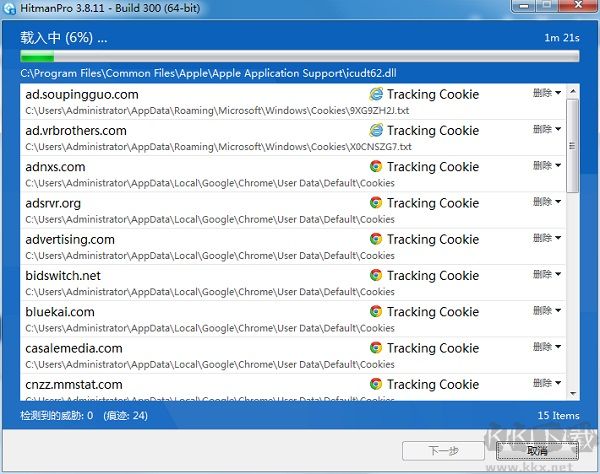The width and height of the screenshot is (600, 474).
Task: Open the 删除 dropdown for bidswitch.net
Action: tap(547, 274)
